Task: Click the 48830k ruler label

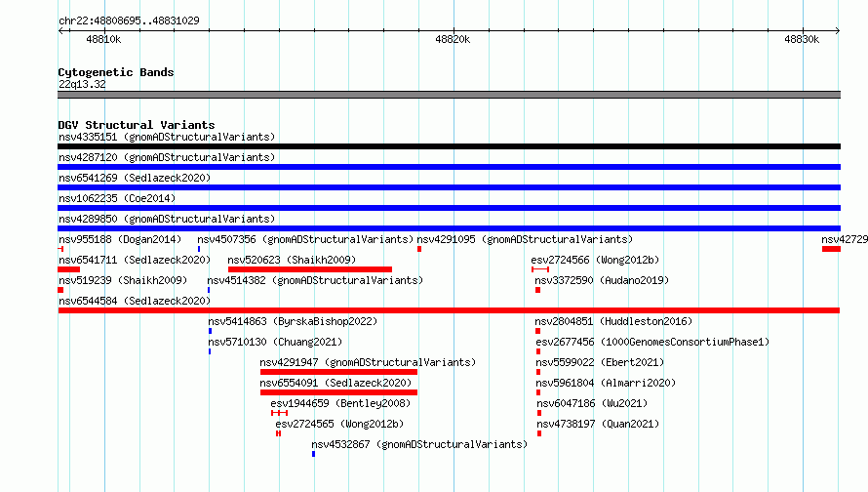Action: point(802,39)
